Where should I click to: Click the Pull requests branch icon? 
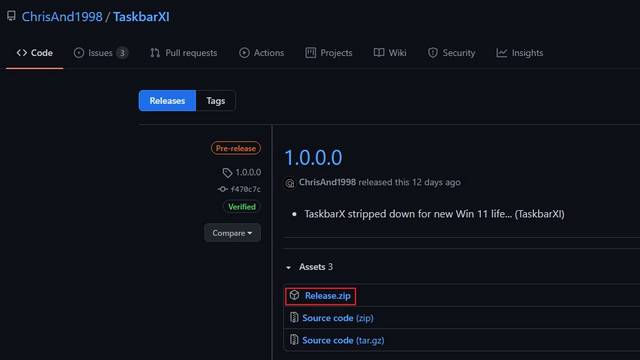pos(155,53)
